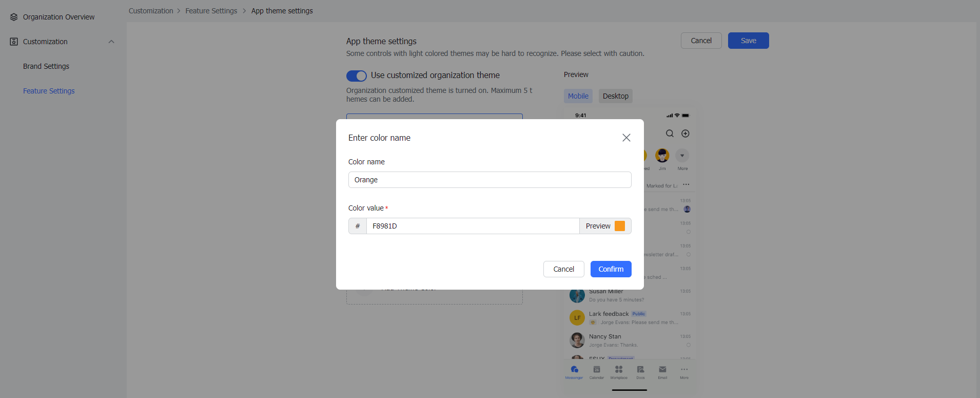The width and height of the screenshot is (980, 398).
Task: Go to Feature Settings in the breadcrumb
Action: click(x=211, y=11)
